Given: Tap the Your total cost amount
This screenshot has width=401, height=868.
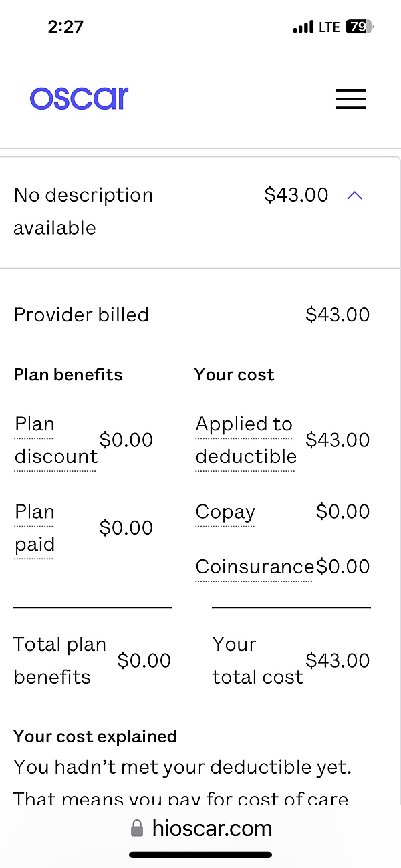Looking at the screenshot, I should [x=338, y=660].
